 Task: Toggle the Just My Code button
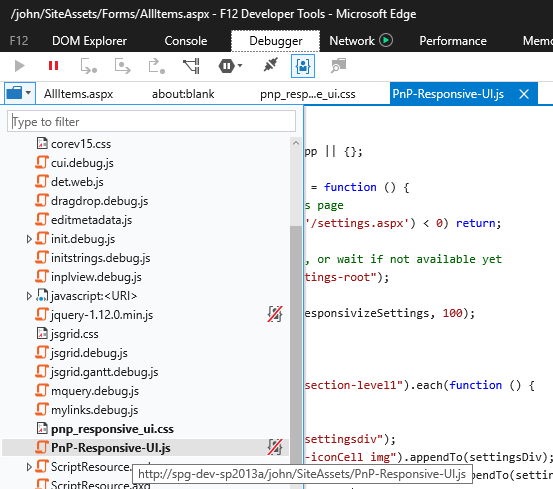(303, 66)
